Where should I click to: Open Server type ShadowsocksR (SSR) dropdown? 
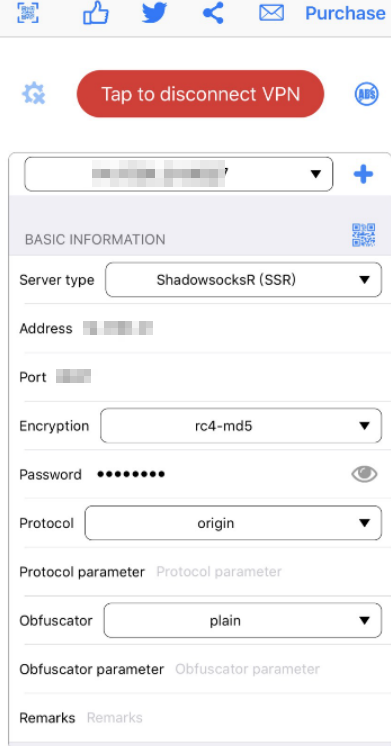point(244,280)
